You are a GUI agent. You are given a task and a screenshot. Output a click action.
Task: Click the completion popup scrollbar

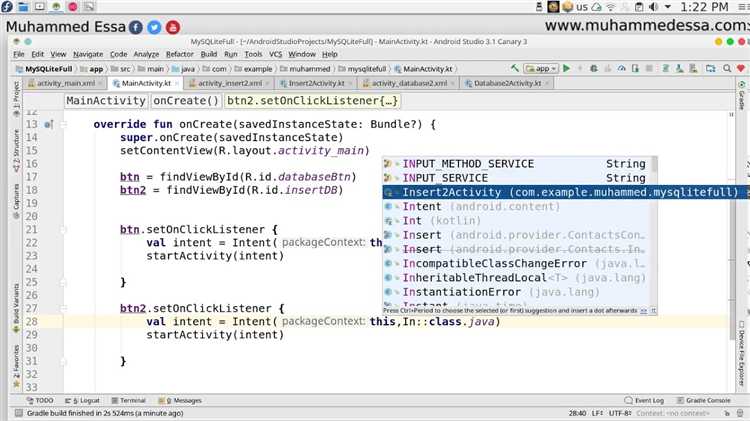click(654, 164)
